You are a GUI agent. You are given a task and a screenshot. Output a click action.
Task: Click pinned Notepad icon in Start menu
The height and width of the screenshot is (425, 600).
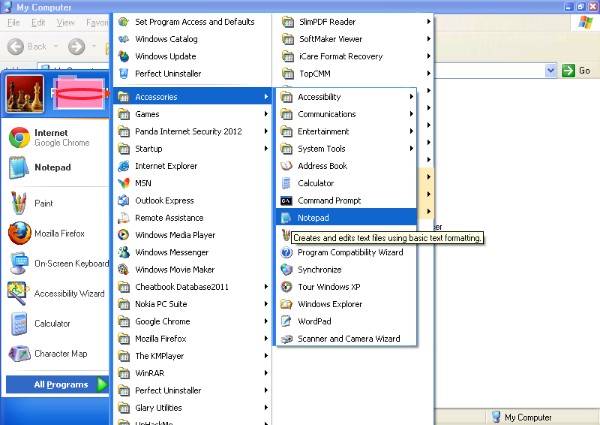click(18, 168)
